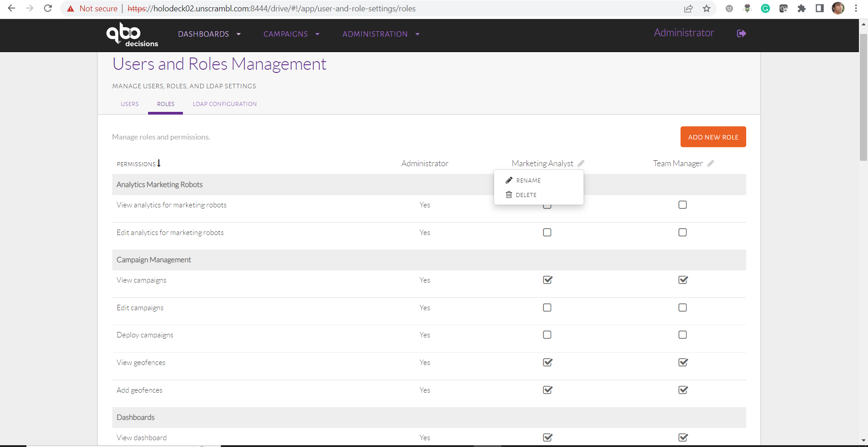This screenshot has width=868, height=447.
Task: Click the Team Manager role header
Action: 678,163
